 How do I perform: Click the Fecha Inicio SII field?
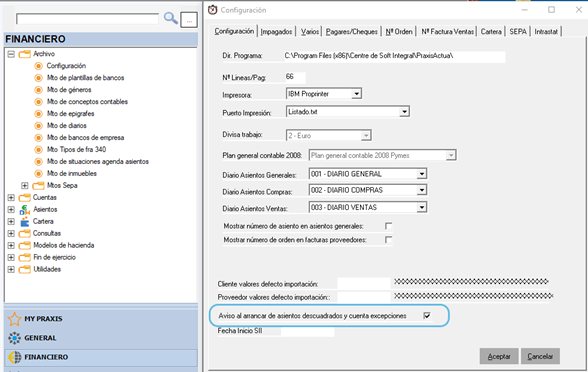tap(308, 331)
